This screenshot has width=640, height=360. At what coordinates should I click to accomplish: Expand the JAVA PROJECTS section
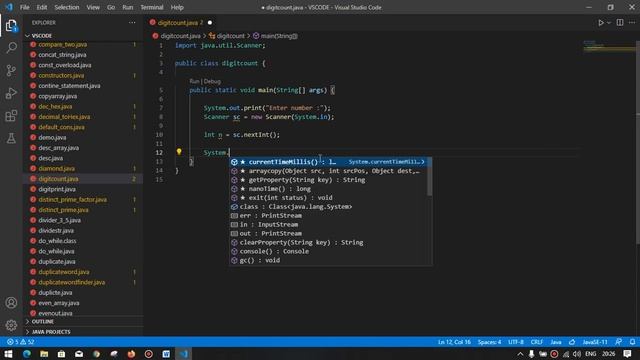point(83,332)
